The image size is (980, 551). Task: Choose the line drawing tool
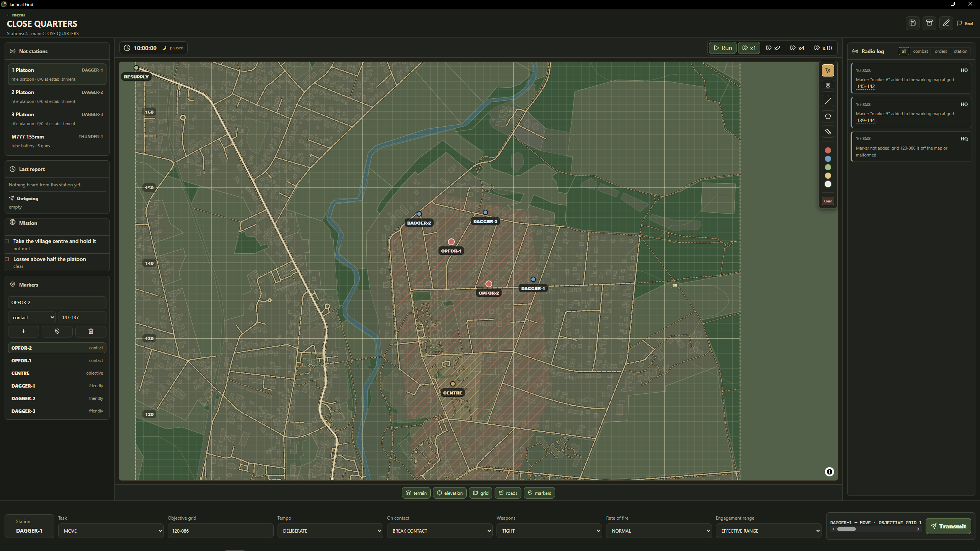tap(828, 101)
